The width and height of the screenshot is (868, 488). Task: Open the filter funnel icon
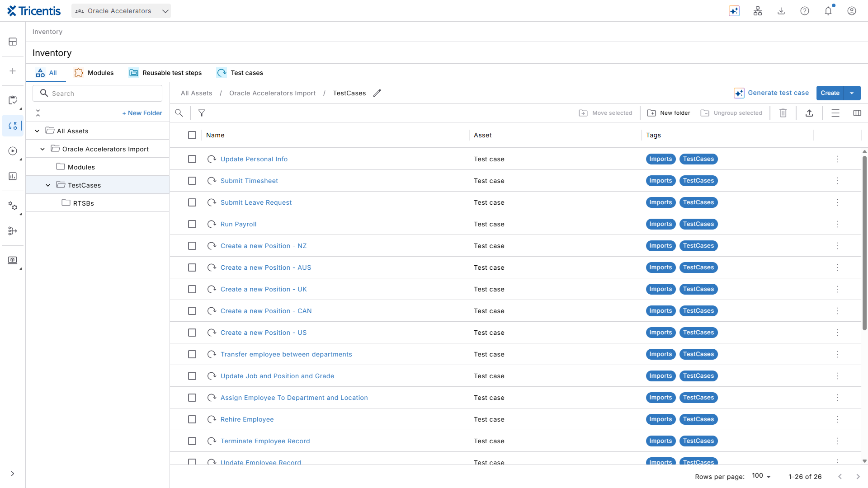coord(202,113)
